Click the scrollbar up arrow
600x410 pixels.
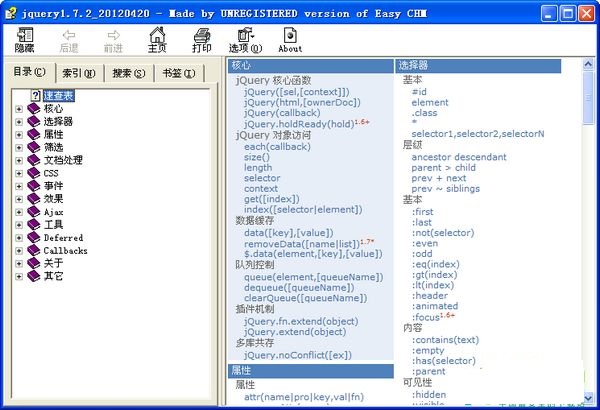[x=589, y=64]
